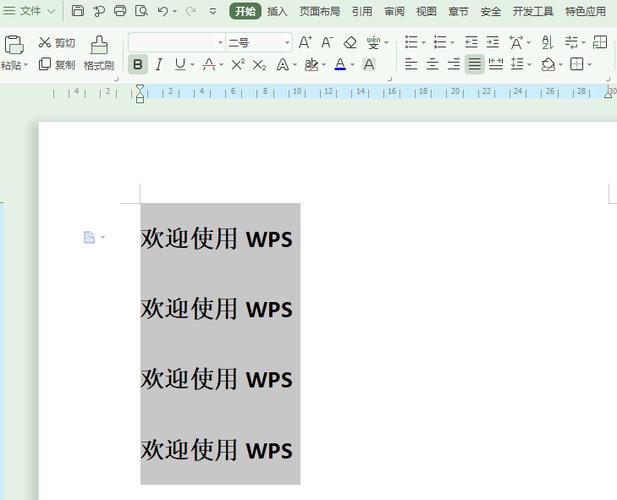Click the Sort A-Z icon

coord(547,42)
